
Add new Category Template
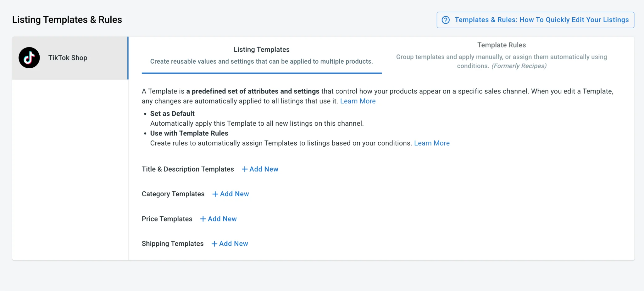click(x=230, y=194)
